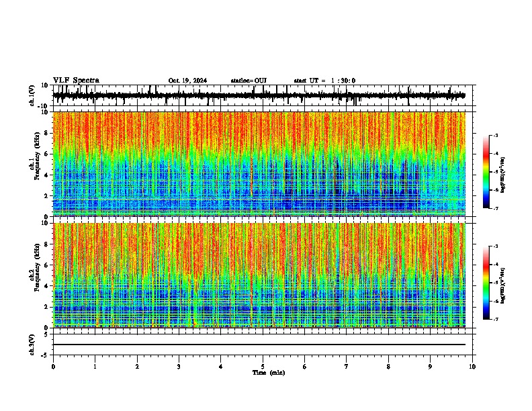Click time tick label '0' on x-axis
532x411 pixels.
tap(53, 367)
